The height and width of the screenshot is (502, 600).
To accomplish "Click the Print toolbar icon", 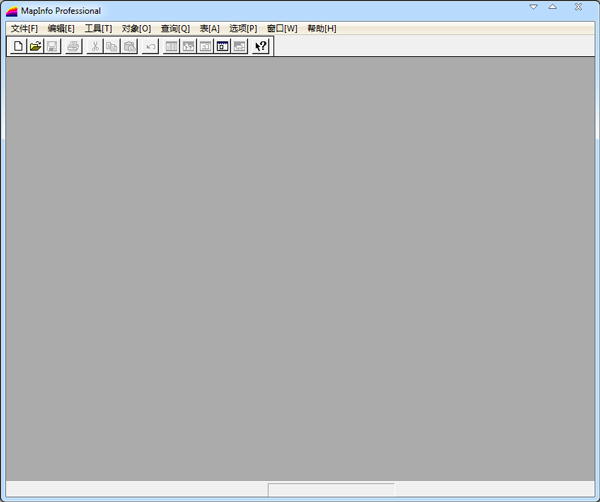I will pos(73,46).
